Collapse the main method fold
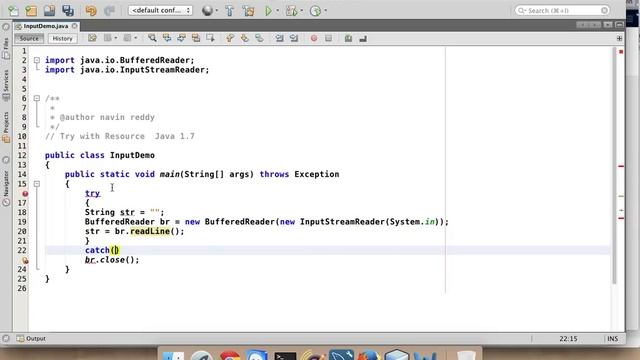640x360 pixels. [x=37, y=184]
